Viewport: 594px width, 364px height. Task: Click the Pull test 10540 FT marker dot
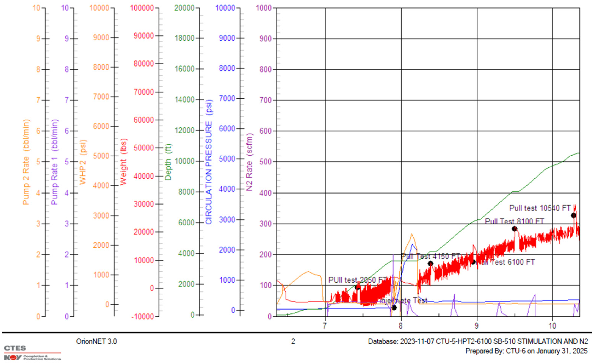pos(574,216)
